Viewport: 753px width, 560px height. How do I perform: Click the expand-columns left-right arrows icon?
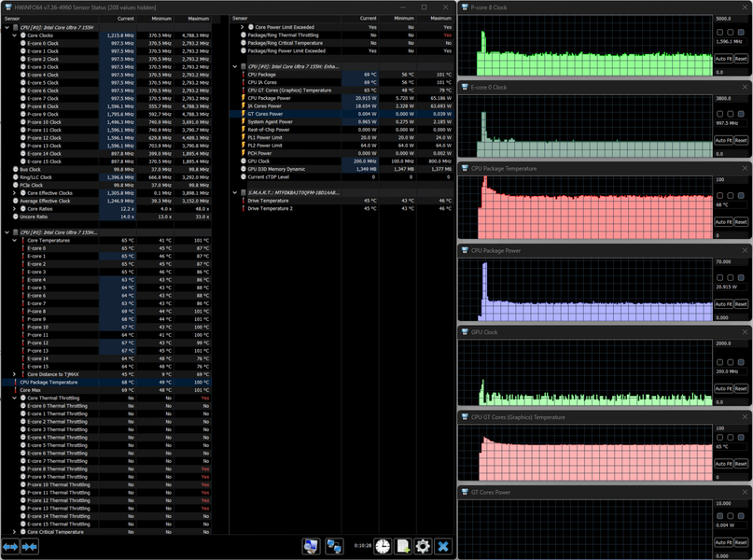click(x=10, y=547)
